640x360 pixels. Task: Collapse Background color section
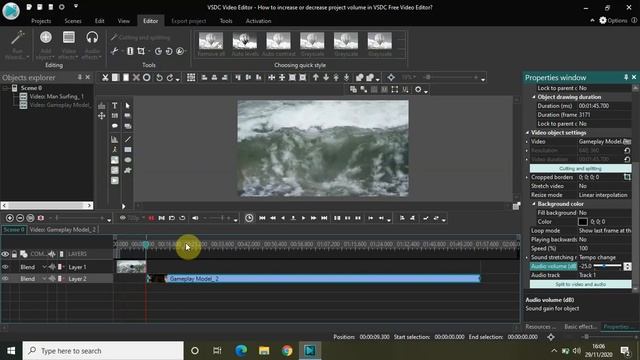[534, 204]
